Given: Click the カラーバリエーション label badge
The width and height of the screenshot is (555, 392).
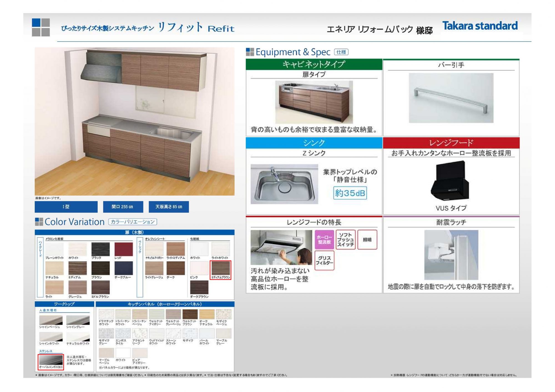Looking at the screenshot, I should pyautogui.click(x=133, y=222).
